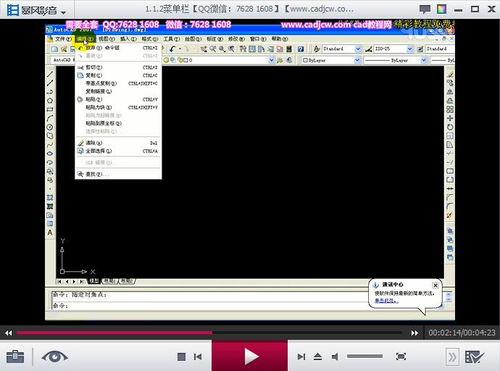The height and width of the screenshot is (371, 500).
Task: Choose 查找 at the menu bottom
Action: 118,174
